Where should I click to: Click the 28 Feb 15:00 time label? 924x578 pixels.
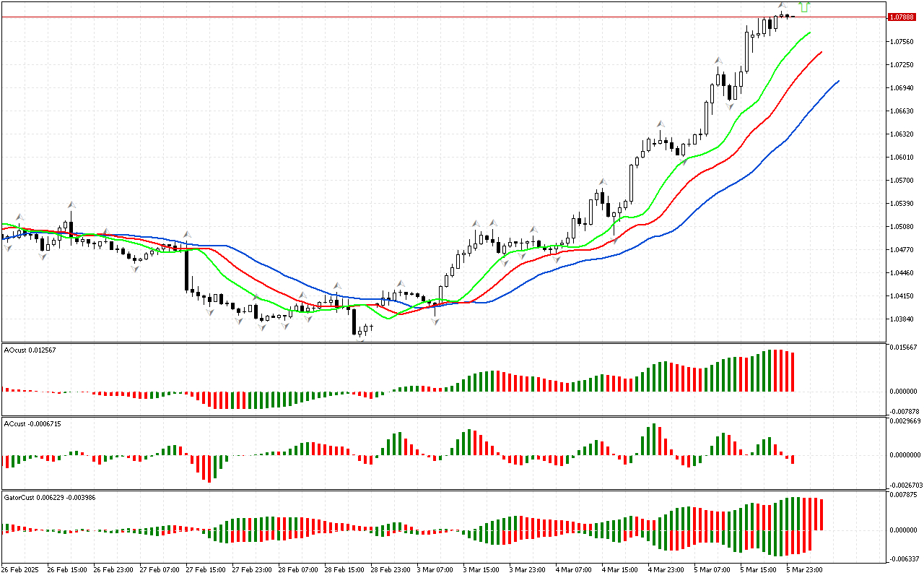[x=344, y=570]
